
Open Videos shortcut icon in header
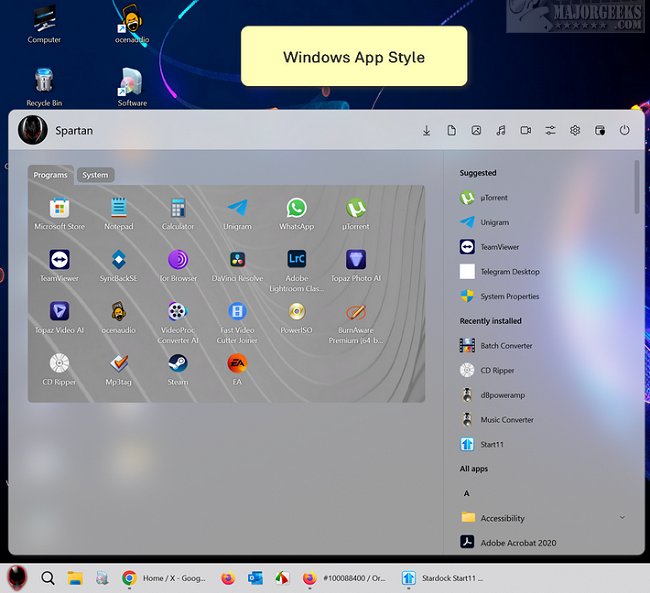click(x=526, y=131)
